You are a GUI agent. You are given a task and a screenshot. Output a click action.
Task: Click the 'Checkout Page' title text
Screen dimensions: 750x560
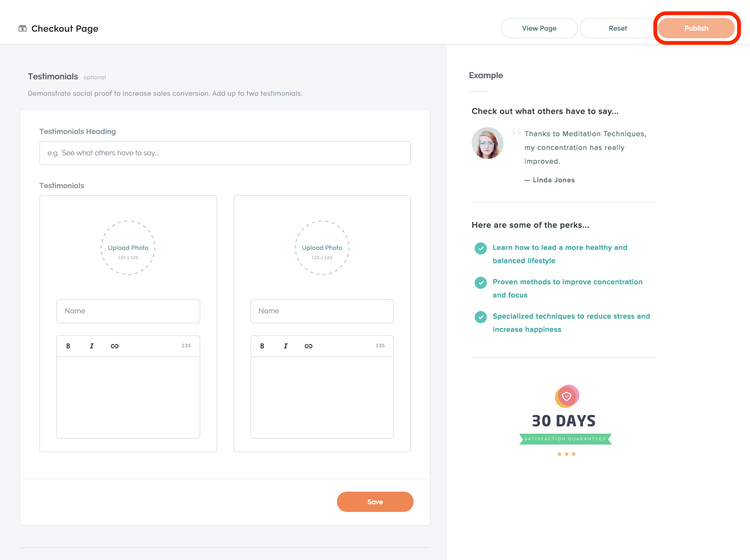coord(65,28)
